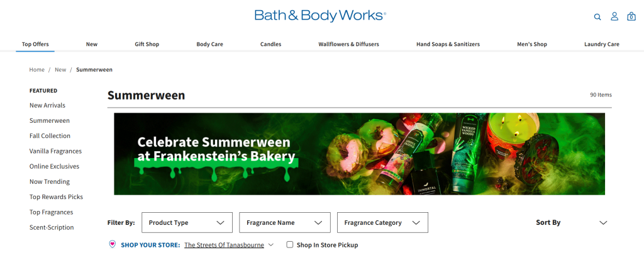Open the Men's Shop menu

(x=532, y=44)
